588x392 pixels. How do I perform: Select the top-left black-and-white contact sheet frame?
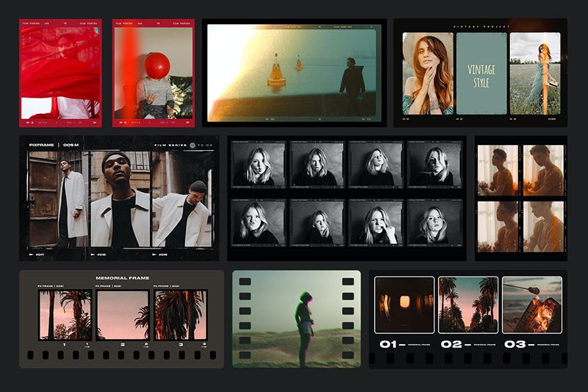[x=259, y=164]
